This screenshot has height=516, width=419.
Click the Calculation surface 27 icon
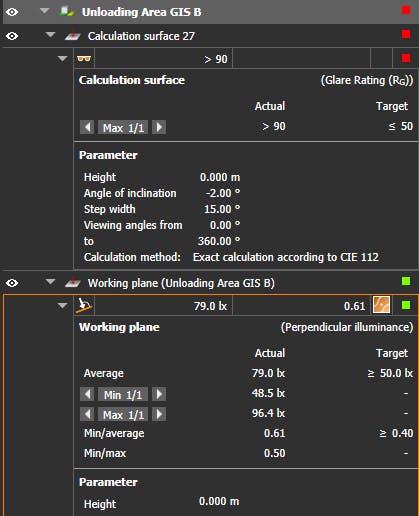tap(72, 35)
